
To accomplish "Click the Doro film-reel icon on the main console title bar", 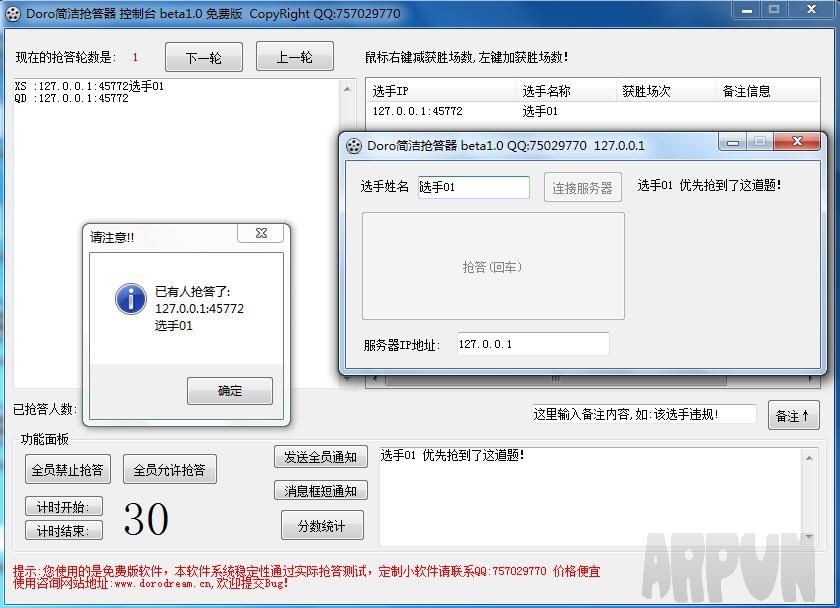I will 12,13.
